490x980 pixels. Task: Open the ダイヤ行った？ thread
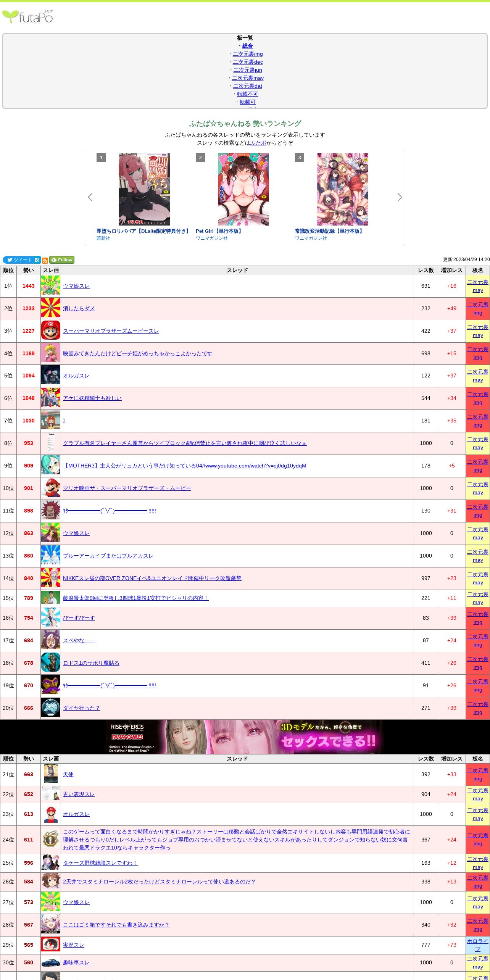click(x=82, y=708)
